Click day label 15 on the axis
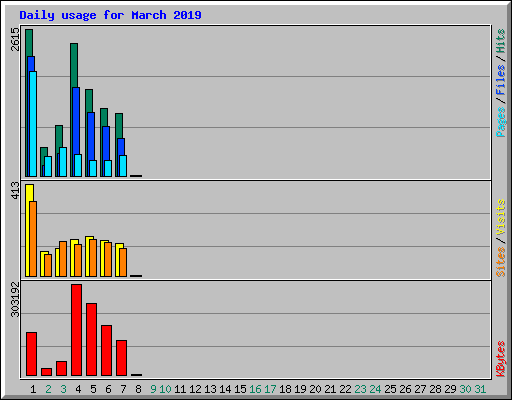This screenshot has height=400, width=512. pyautogui.click(x=240, y=389)
